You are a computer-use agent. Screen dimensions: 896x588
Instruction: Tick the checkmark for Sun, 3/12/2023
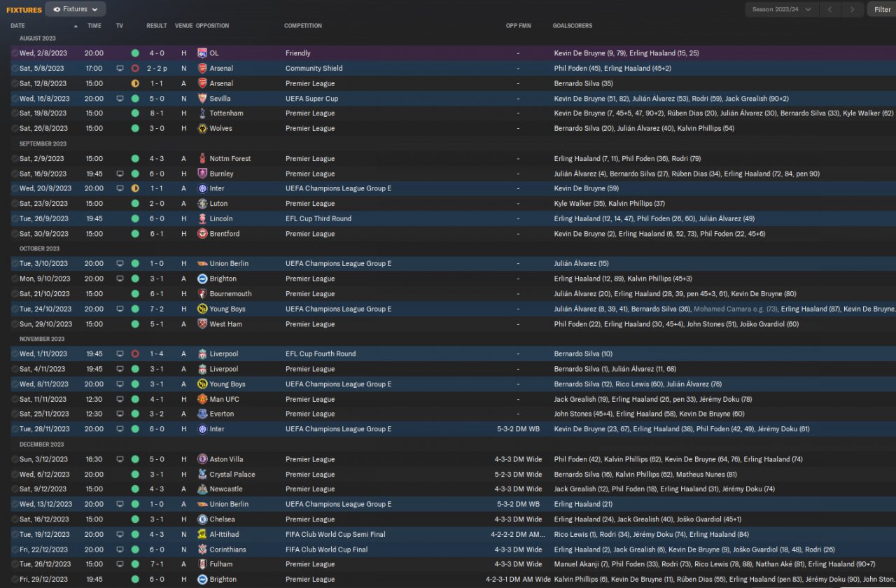15,459
